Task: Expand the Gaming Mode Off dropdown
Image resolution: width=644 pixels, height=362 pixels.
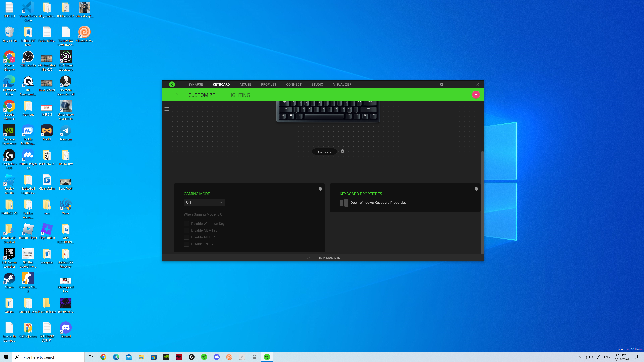Action: [204, 202]
